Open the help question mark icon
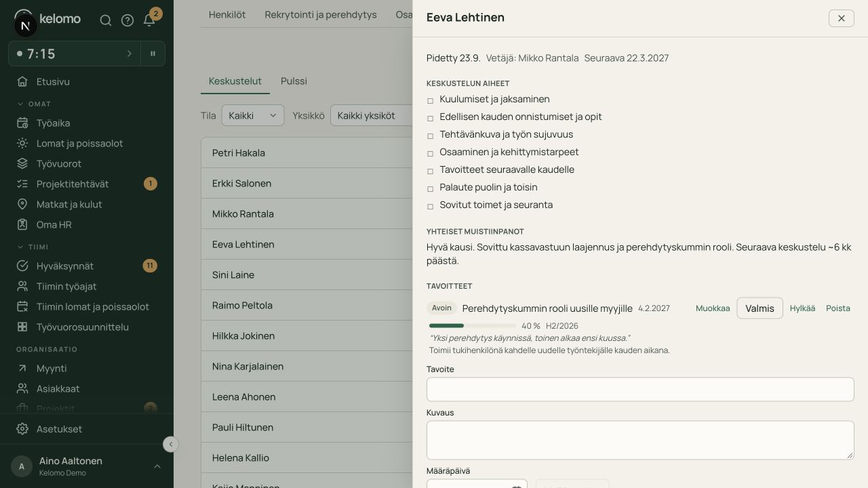Viewport: 868px width, 488px height. [x=127, y=20]
